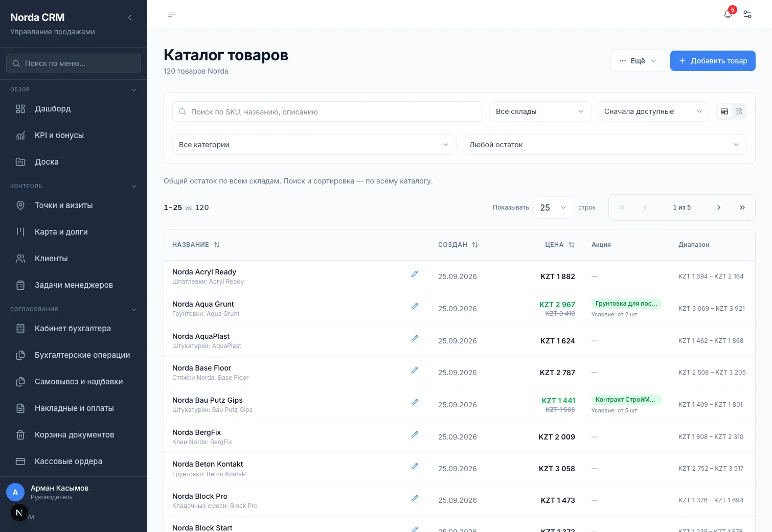Select price KZT 2 787 cell
The width and height of the screenshot is (772, 532).
(557, 373)
